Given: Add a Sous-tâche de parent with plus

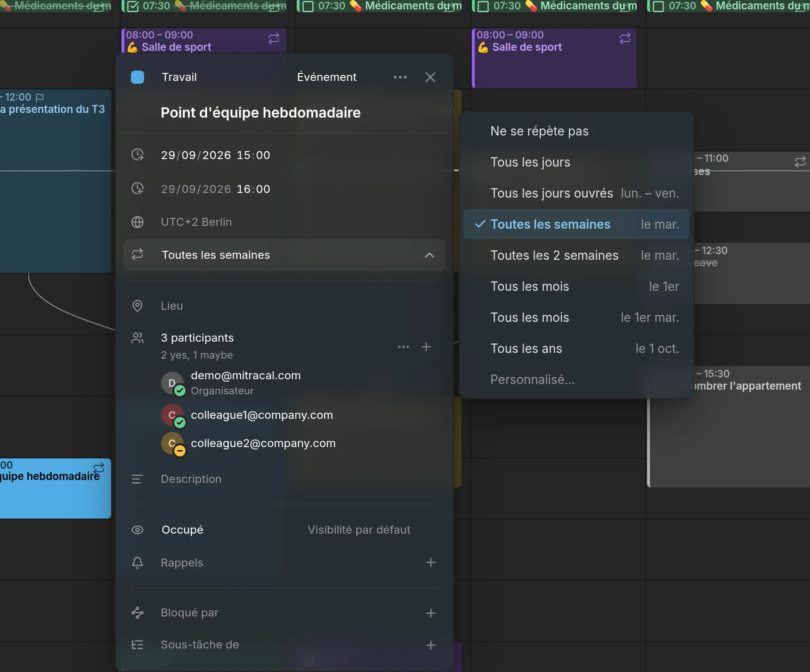Looking at the screenshot, I should [431, 645].
